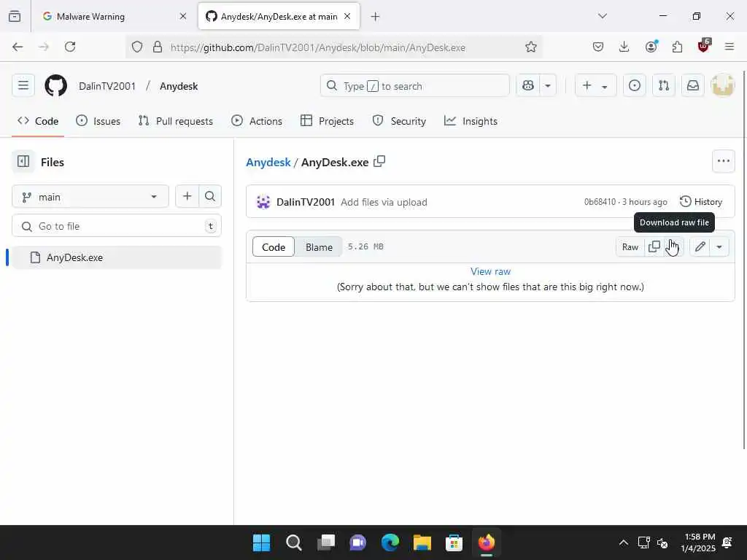747x560 pixels.
Task: Reload the page with refresh icon
Action: click(70, 47)
